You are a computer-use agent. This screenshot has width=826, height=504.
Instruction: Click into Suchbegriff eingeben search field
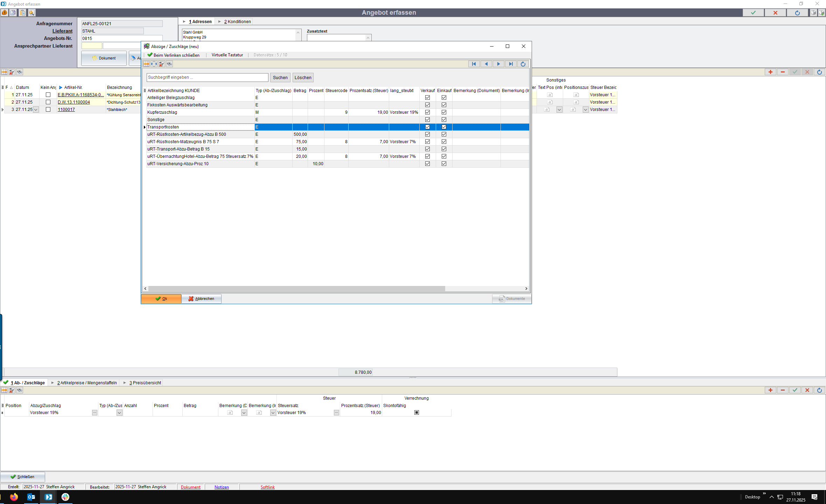pyautogui.click(x=207, y=78)
